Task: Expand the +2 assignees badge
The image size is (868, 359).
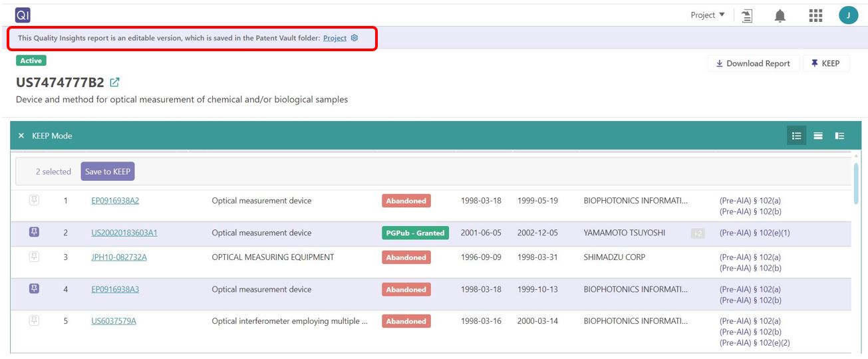Action: (x=698, y=233)
